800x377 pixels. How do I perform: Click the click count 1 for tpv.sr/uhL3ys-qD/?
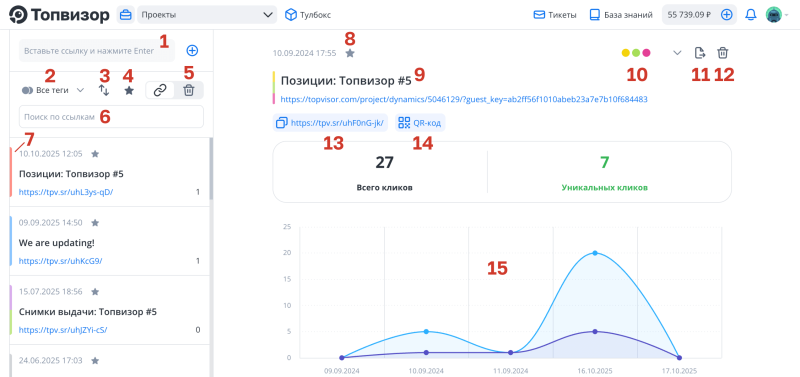click(197, 192)
